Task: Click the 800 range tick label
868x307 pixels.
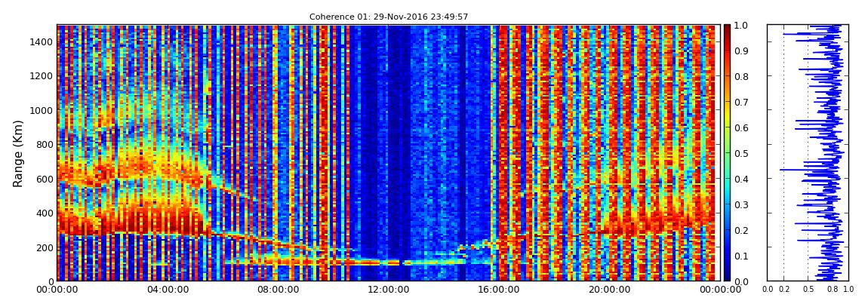Action: click(x=45, y=144)
